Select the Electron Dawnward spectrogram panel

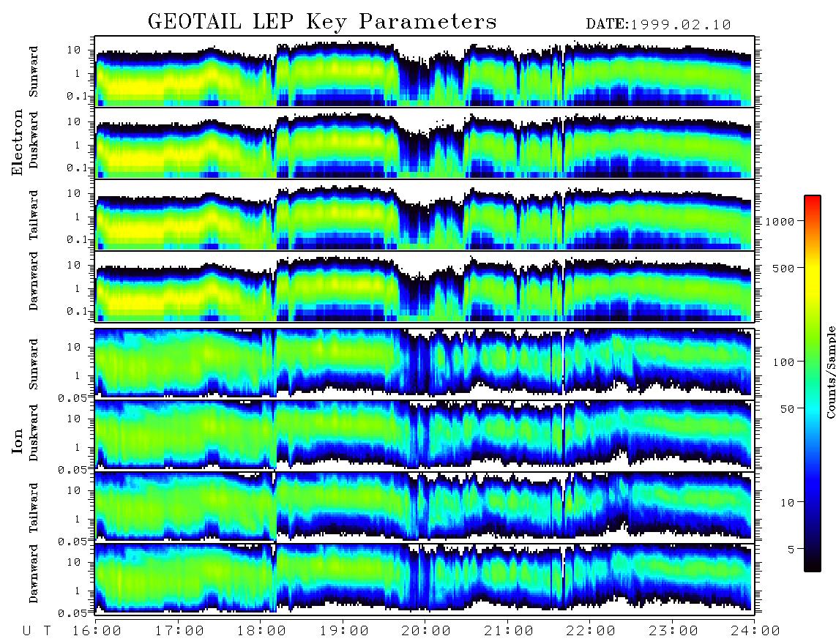pyautogui.click(x=425, y=287)
